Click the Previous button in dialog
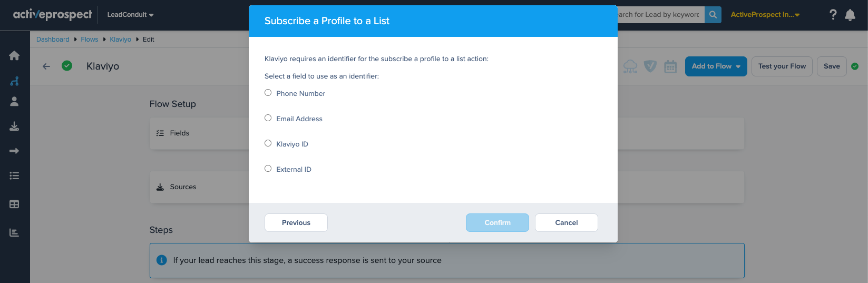This screenshot has height=283, width=868. click(x=296, y=222)
